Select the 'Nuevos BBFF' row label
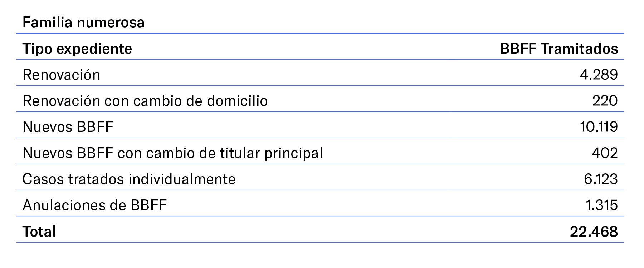 pyautogui.click(x=68, y=127)
